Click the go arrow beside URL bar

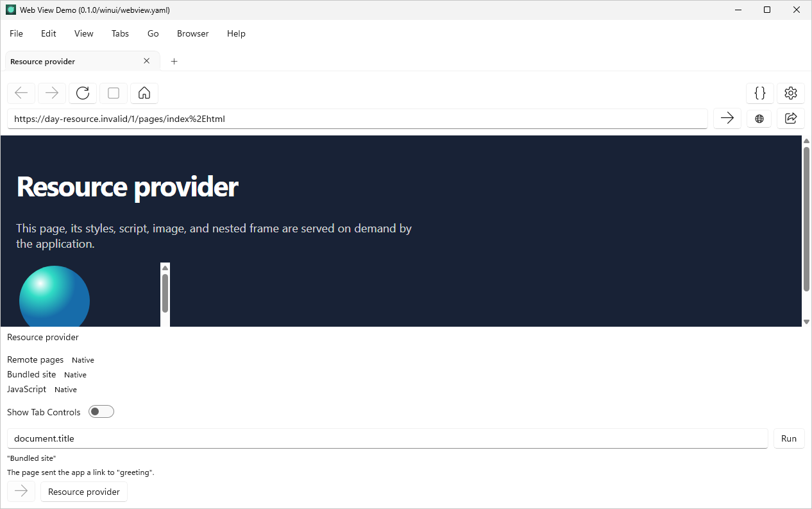coord(727,118)
